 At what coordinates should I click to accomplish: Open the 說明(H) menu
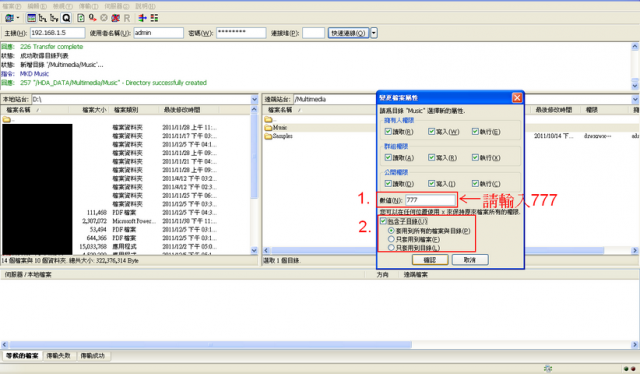coord(145,6)
